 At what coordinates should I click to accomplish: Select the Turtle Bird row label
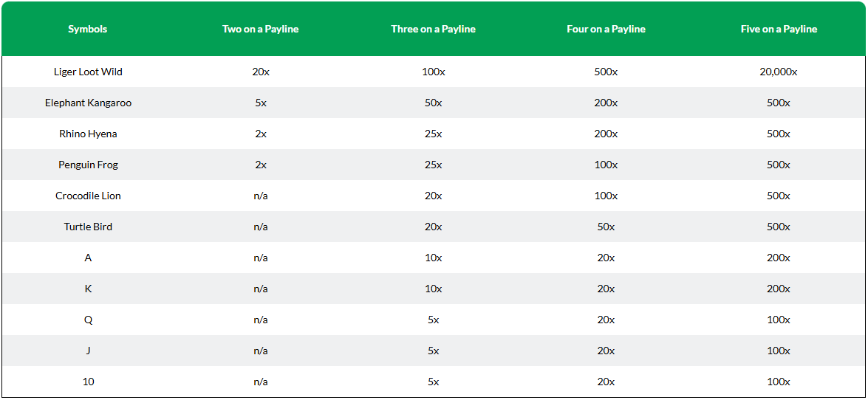coord(88,227)
